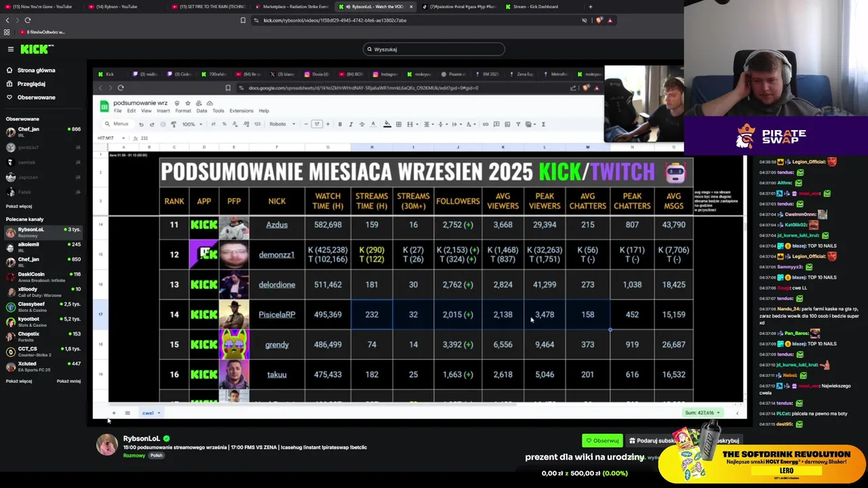Screen dimensions: 868x488
Task: Open the all sheets list icon
Action: click(x=127, y=413)
